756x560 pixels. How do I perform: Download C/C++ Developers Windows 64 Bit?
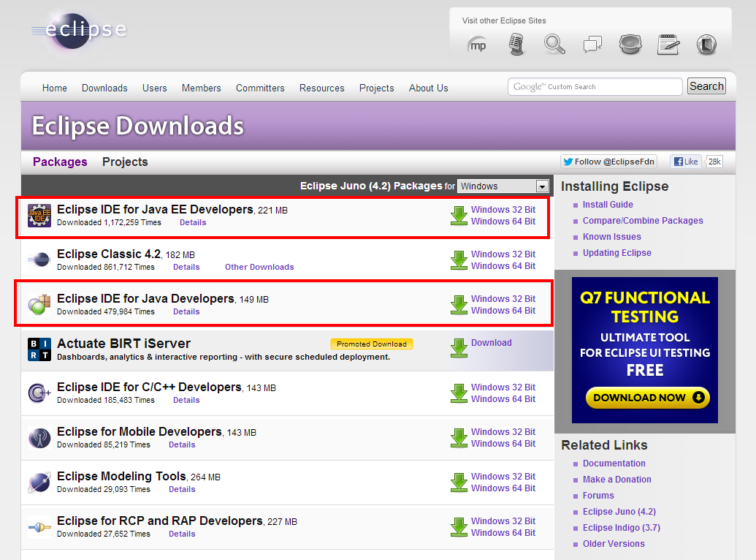[x=503, y=398]
